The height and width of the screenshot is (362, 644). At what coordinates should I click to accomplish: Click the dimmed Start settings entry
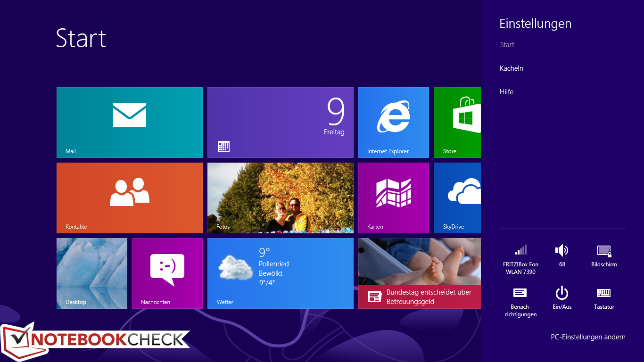507,45
